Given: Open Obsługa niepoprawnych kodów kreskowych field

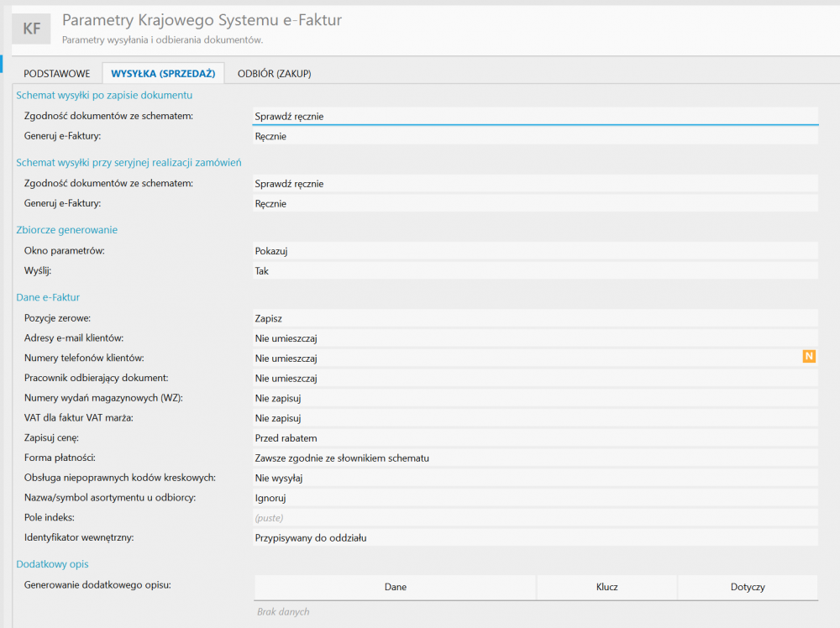Looking at the screenshot, I should tap(535, 478).
